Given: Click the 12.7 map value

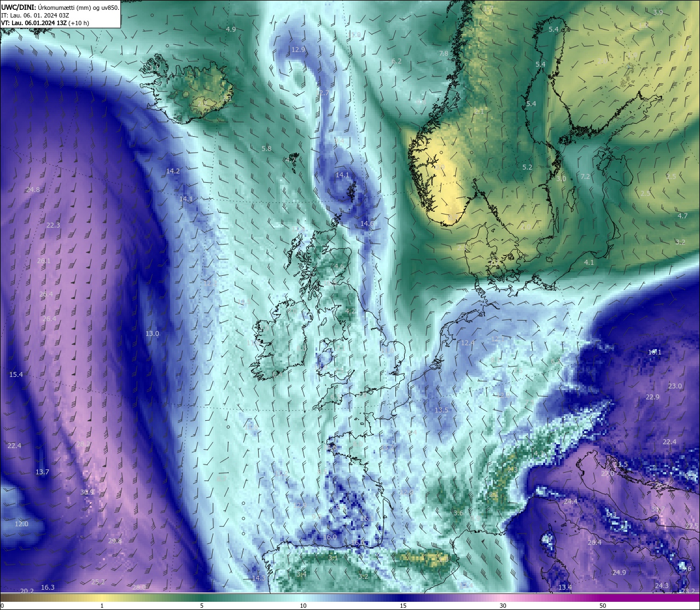Looking at the screenshot, I should [324, 94].
